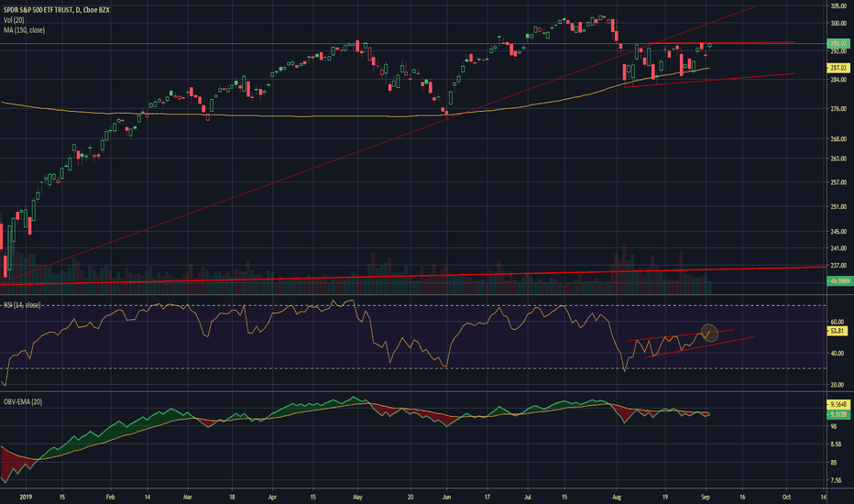Click the 257.00 price scale label

pos(838,182)
